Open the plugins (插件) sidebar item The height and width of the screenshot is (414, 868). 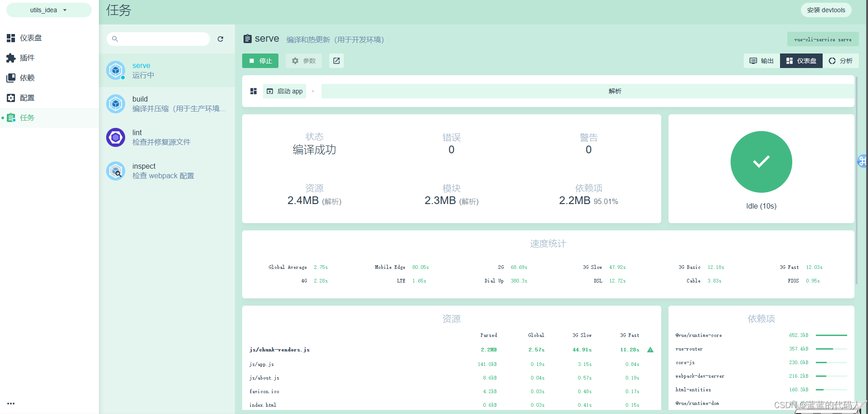49,58
